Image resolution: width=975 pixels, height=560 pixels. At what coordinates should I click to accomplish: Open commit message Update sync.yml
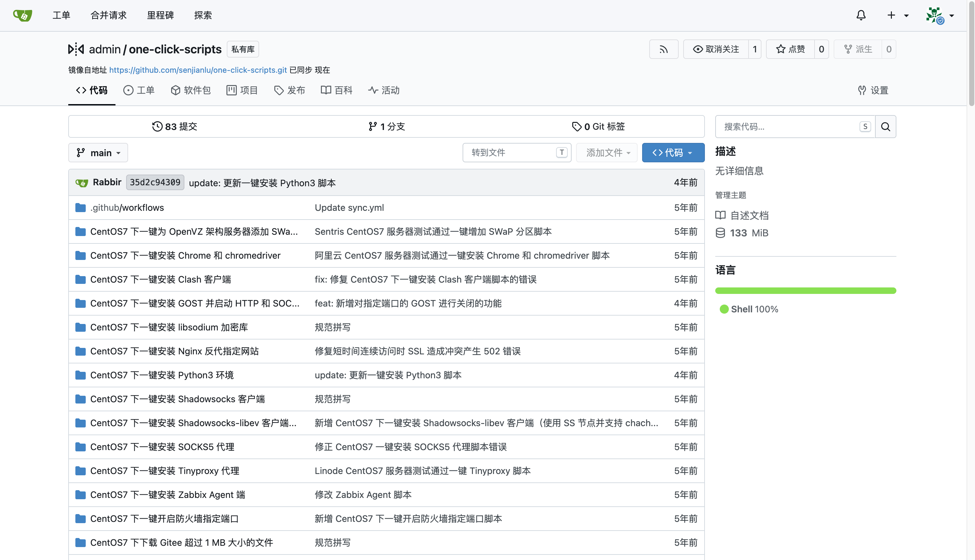(349, 208)
